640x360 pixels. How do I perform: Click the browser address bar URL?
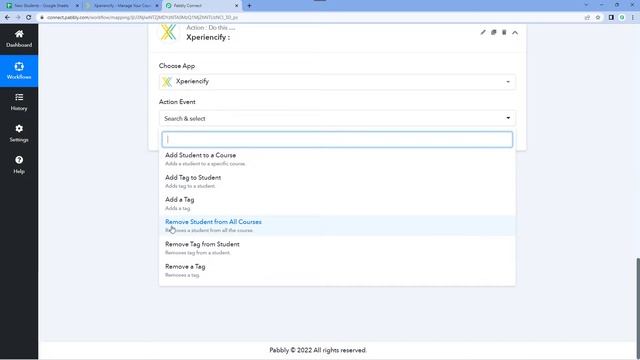(x=142, y=18)
